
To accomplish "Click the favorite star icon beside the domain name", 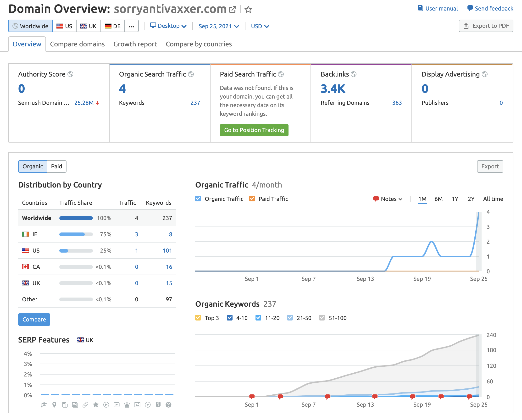I will (248, 9).
